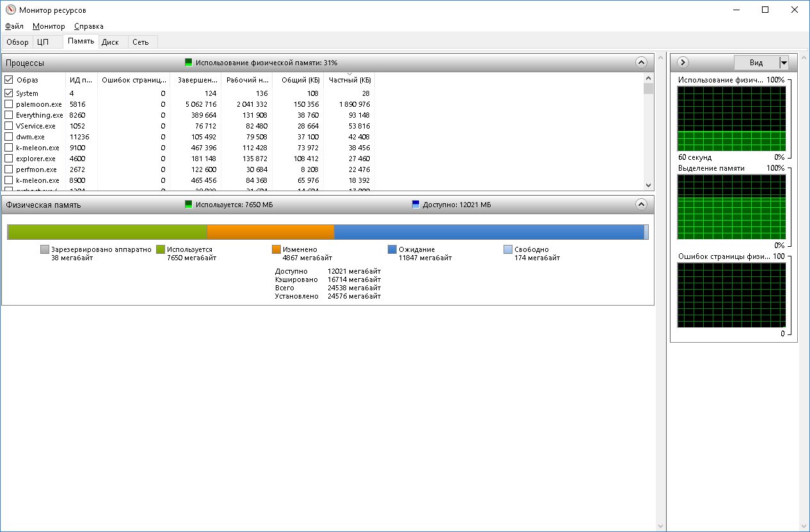The image size is (810, 532).
Task: Select the Everything.exe row name
Action: [40, 115]
